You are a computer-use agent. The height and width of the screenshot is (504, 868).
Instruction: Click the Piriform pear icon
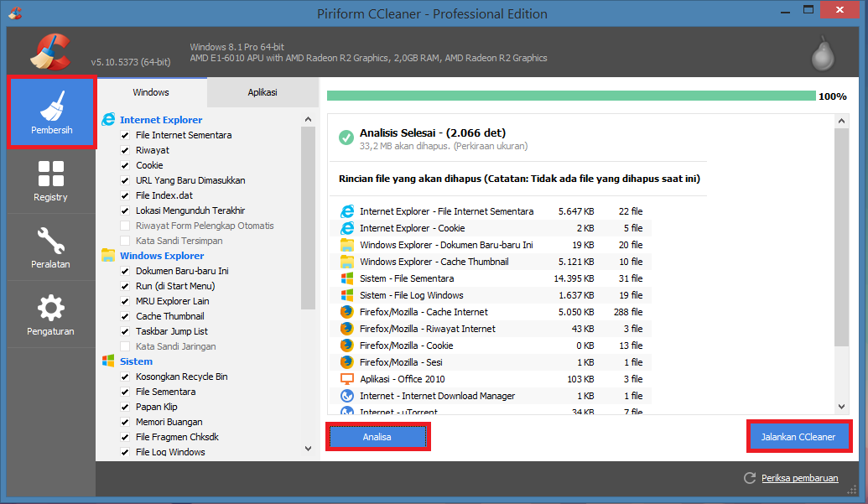click(823, 54)
